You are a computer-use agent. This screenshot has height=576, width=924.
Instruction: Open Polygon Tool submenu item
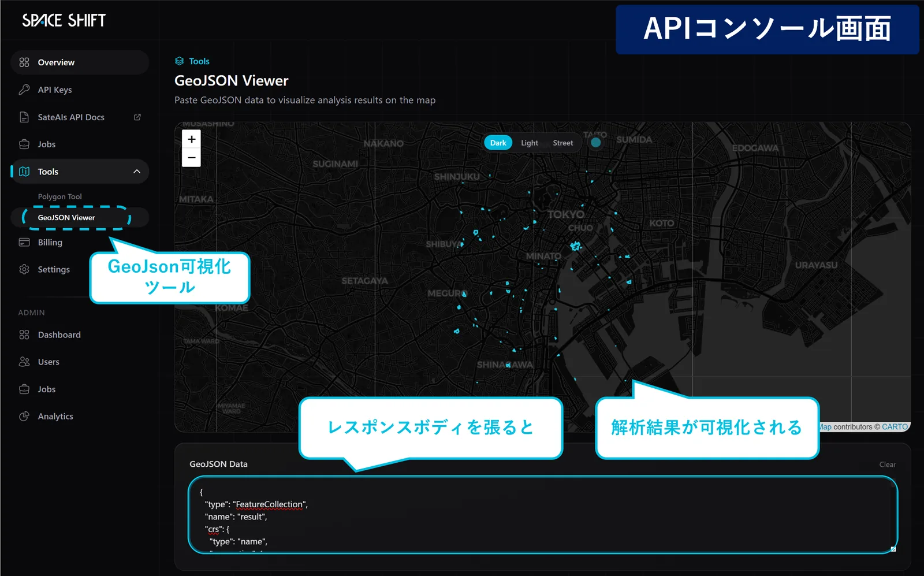(60, 196)
